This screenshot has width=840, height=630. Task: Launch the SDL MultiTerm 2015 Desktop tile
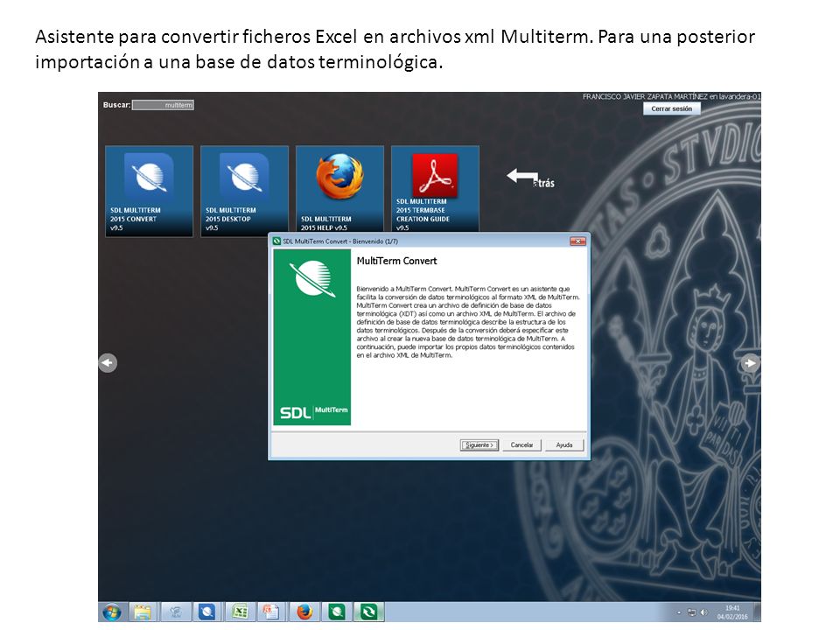(244, 191)
